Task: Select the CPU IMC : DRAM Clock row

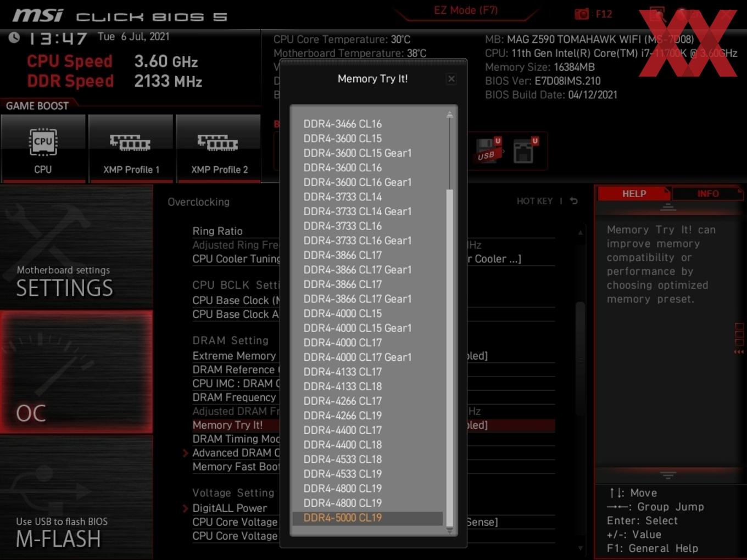Action: 236,383
